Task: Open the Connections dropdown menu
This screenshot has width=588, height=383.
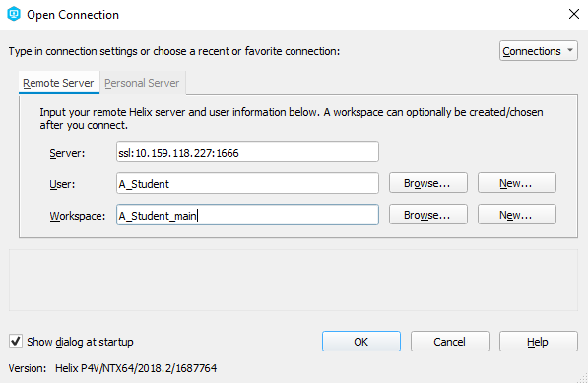Action: 538,51
